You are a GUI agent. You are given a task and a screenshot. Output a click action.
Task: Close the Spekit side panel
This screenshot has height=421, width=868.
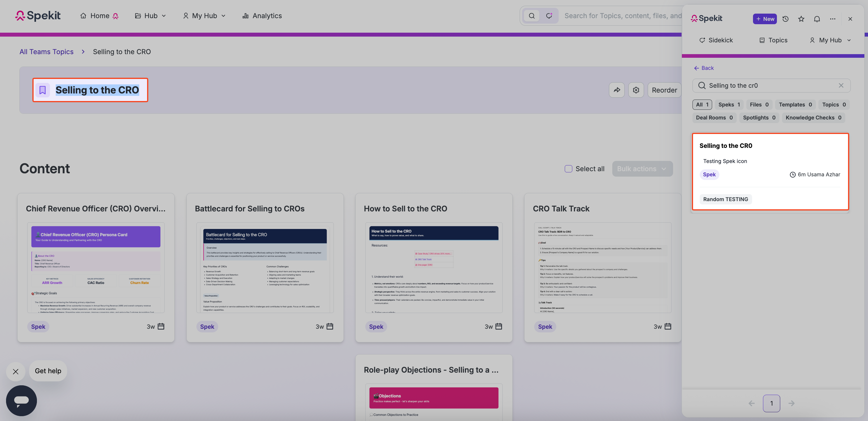point(850,19)
